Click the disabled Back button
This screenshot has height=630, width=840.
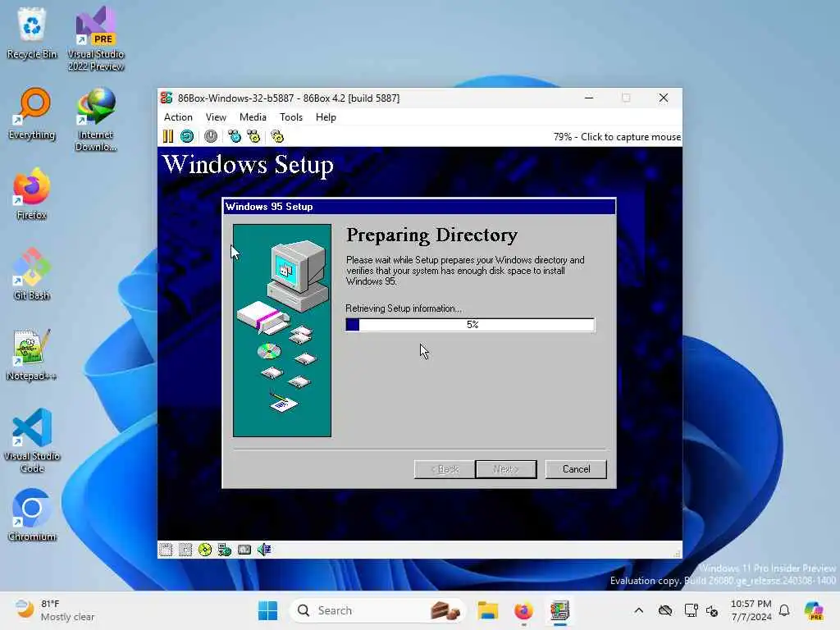[445, 469]
